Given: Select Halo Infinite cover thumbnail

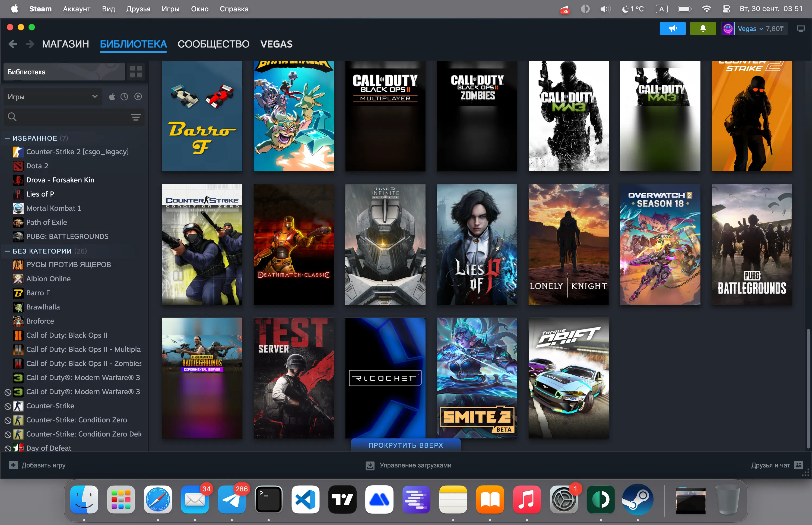Looking at the screenshot, I should pyautogui.click(x=385, y=244).
